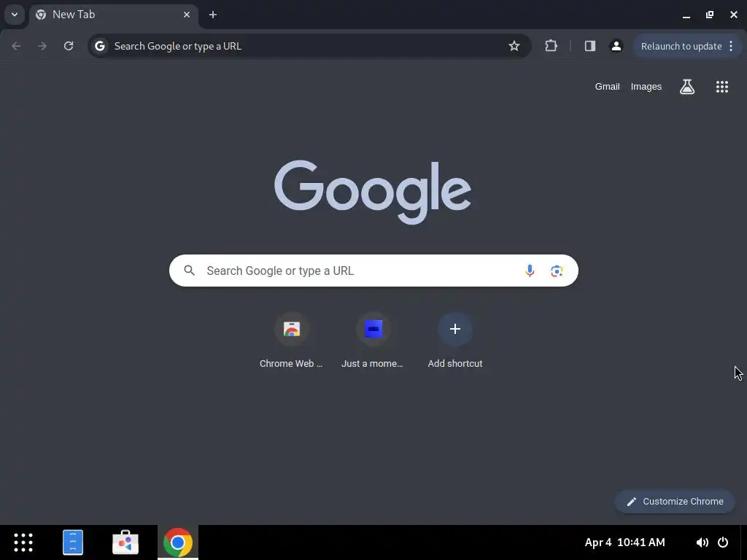This screenshot has width=747, height=560.
Task: Open the software store taskbar icon
Action: [125, 542]
